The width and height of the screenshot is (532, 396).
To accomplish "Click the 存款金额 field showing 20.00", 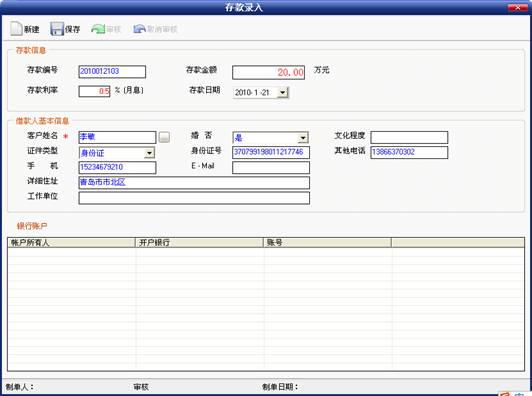I will tap(268, 72).
